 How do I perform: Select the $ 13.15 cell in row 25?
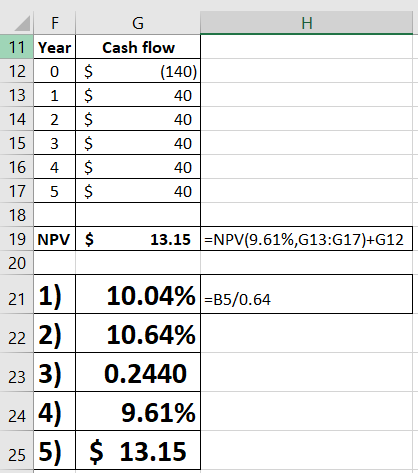click(138, 450)
